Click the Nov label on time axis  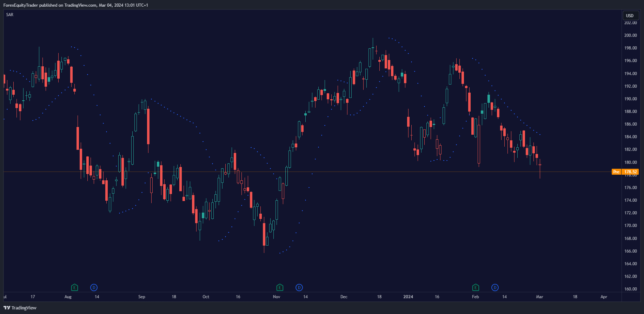pos(277,297)
